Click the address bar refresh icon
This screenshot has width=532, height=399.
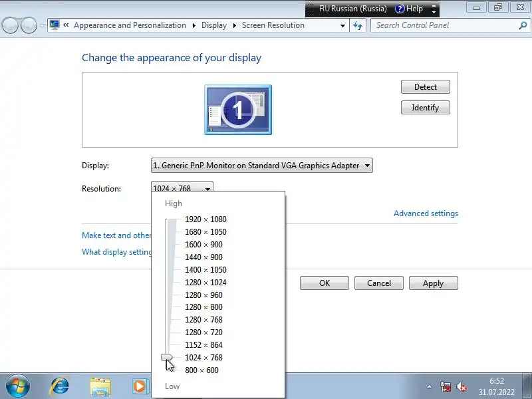click(x=358, y=25)
